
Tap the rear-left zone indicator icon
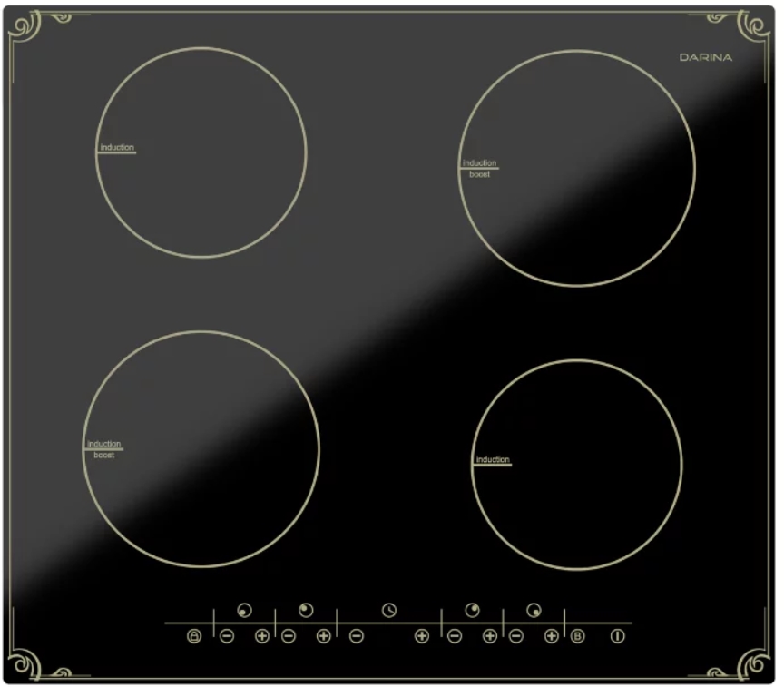click(x=306, y=610)
